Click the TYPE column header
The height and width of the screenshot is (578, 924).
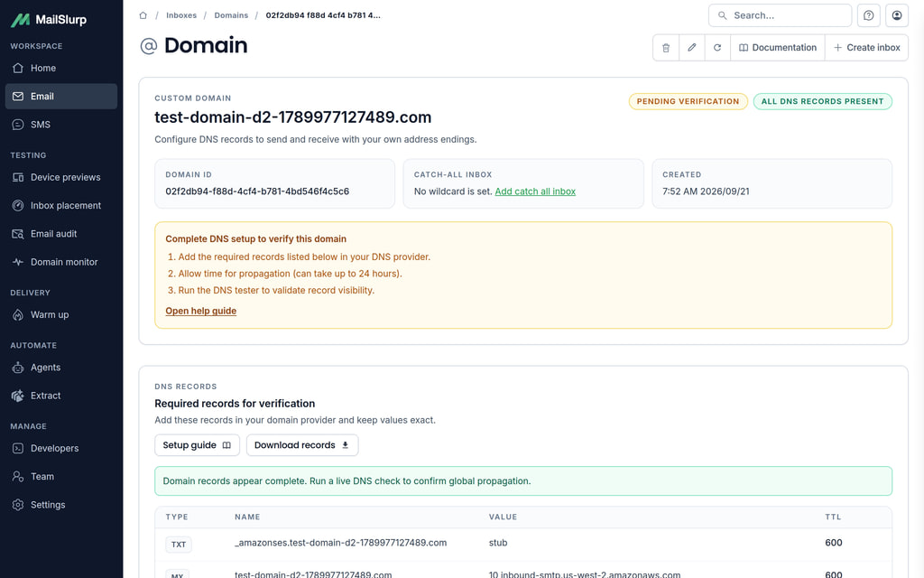pos(177,517)
